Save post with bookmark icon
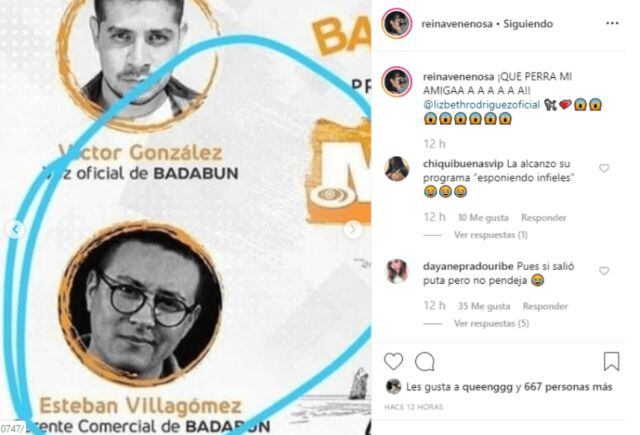 click(611, 362)
